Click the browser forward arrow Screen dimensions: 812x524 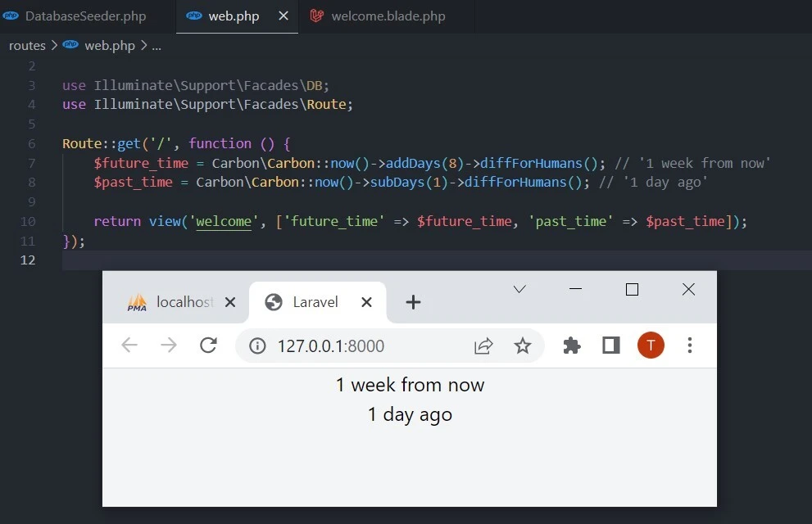click(x=169, y=346)
